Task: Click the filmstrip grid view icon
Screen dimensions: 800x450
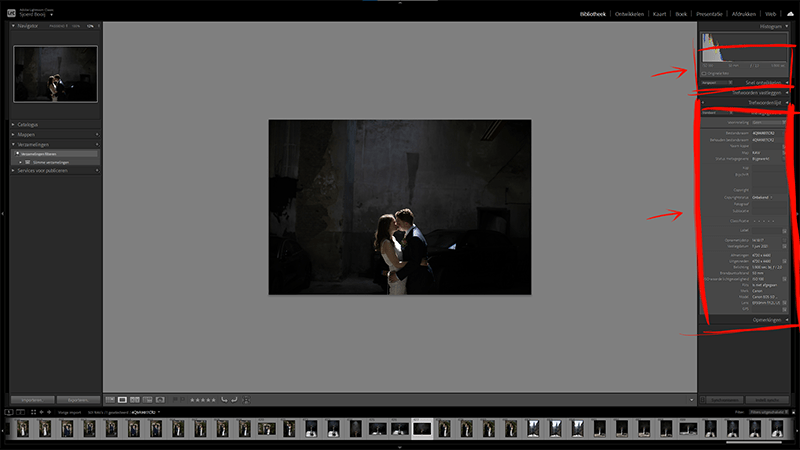Action: tap(34, 412)
